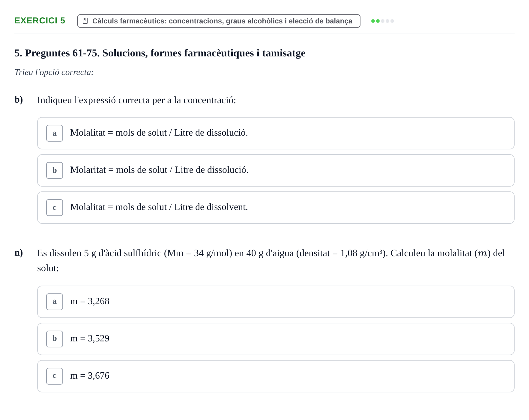This screenshot has height=420, width=529.
Task: Click the 'Preguntes 61-75' section heading
Action: (160, 53)
